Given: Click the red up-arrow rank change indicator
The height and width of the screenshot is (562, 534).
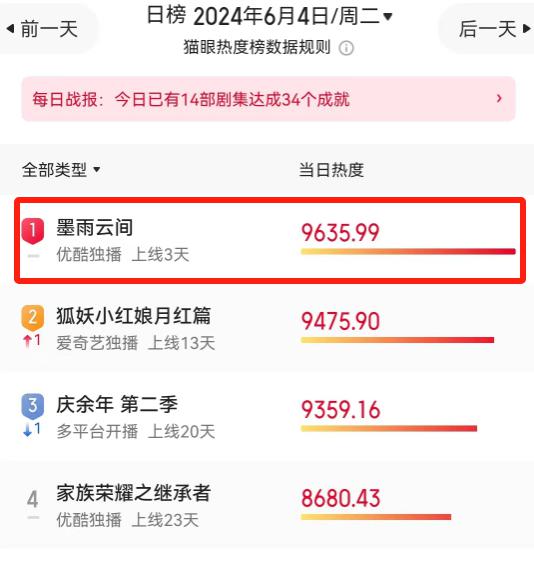Looking at the screenshot, I should (x=31, y=340).
